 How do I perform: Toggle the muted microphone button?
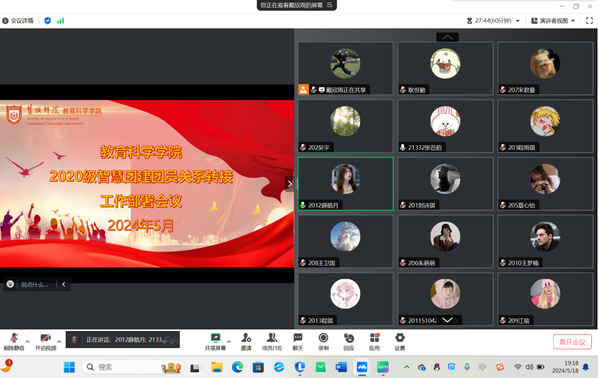click(x=14, y=341)
